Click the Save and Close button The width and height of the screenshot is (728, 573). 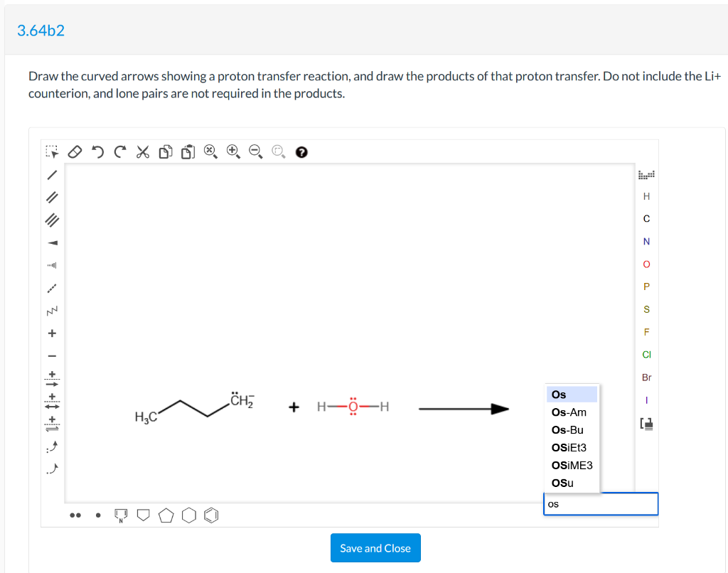pos(375,547)
